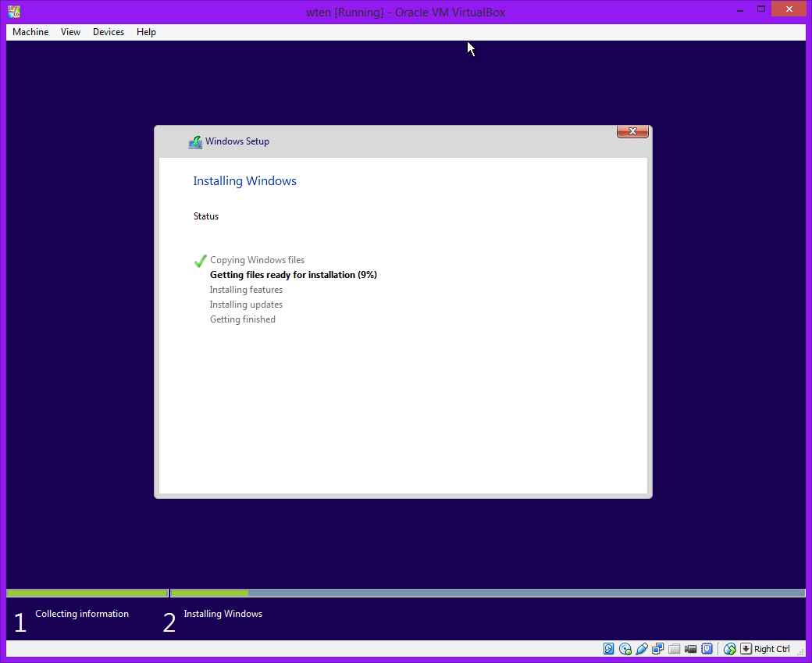Image resolution: width=812 pixels, height=663 pixels.
Task: Click the Right Ctrl host key label
Action: click(771, 649)
